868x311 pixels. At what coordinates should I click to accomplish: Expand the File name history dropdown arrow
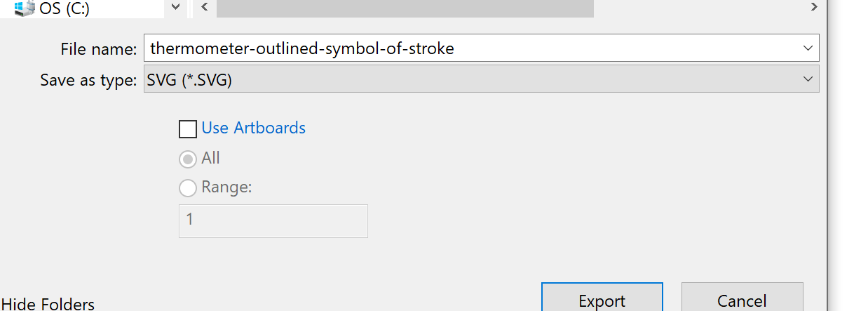pyautogui.click(x=807, y=48)
